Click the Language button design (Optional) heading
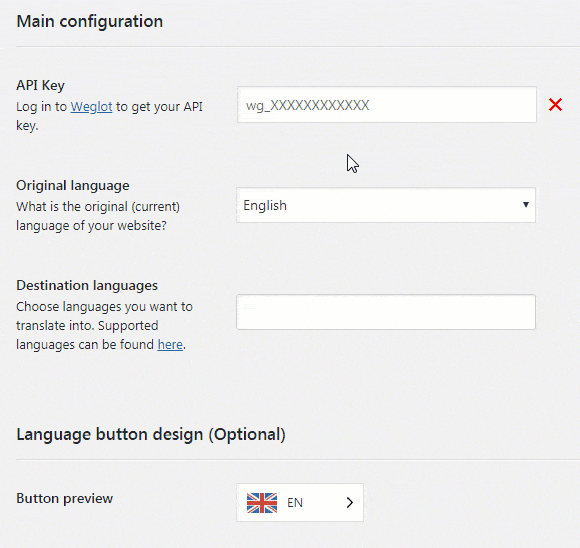Viewport: 580px width, 548px height. tap(151, 434)
